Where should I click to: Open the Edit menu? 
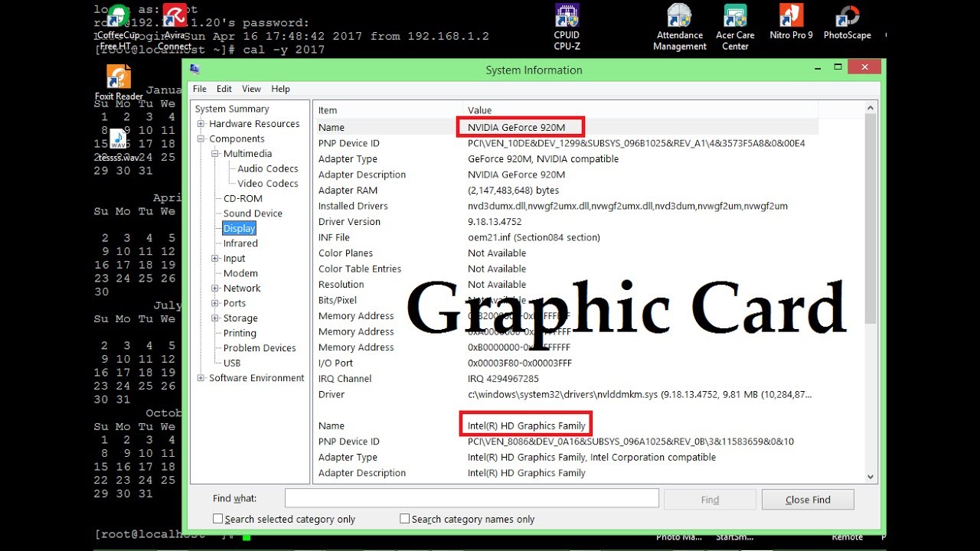224,89
